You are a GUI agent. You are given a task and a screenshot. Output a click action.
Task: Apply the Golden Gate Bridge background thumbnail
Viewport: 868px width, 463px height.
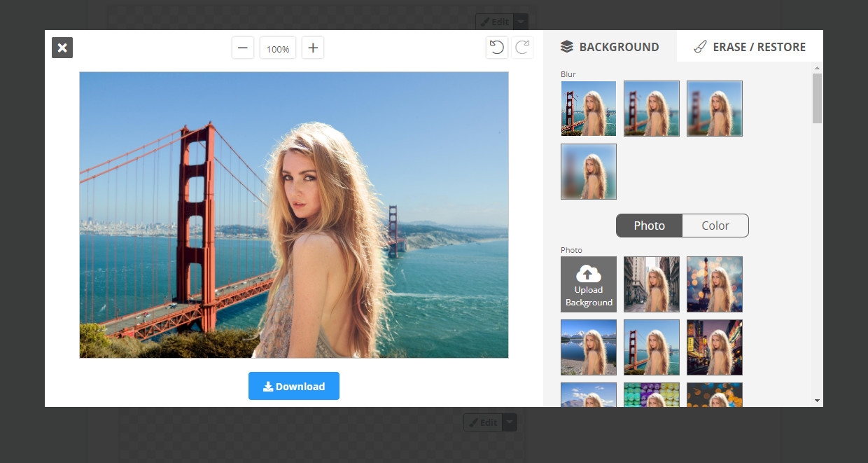(652, 347)
